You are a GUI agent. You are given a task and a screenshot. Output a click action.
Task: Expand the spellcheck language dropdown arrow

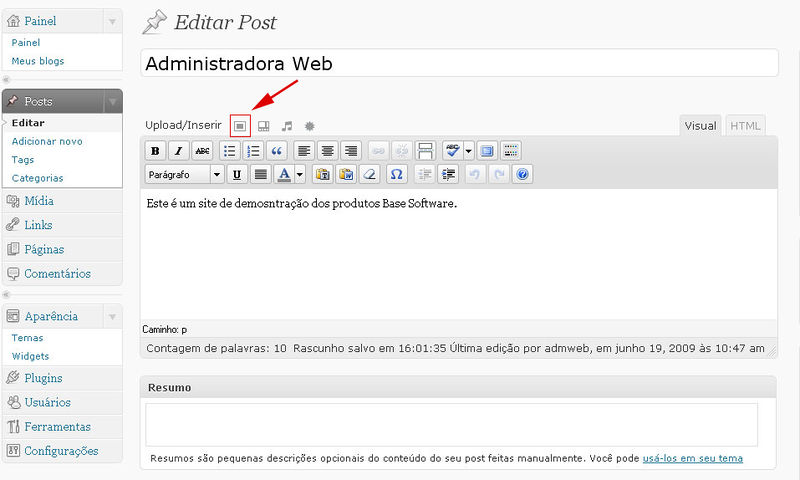pos(468,151)
